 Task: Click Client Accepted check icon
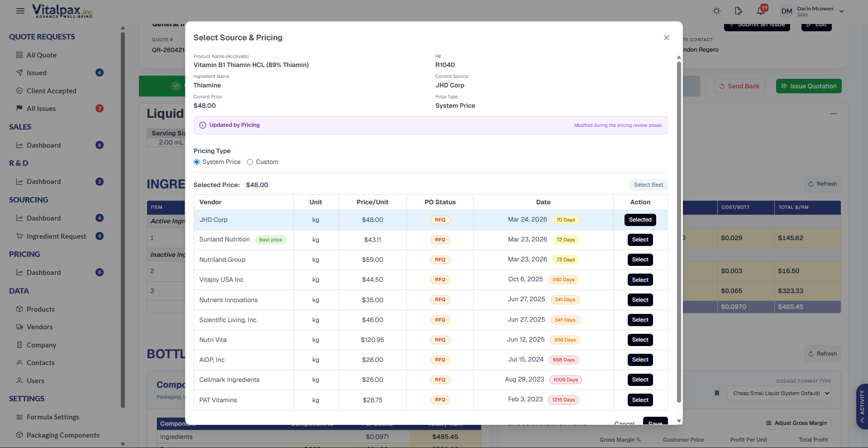(19, 91)
